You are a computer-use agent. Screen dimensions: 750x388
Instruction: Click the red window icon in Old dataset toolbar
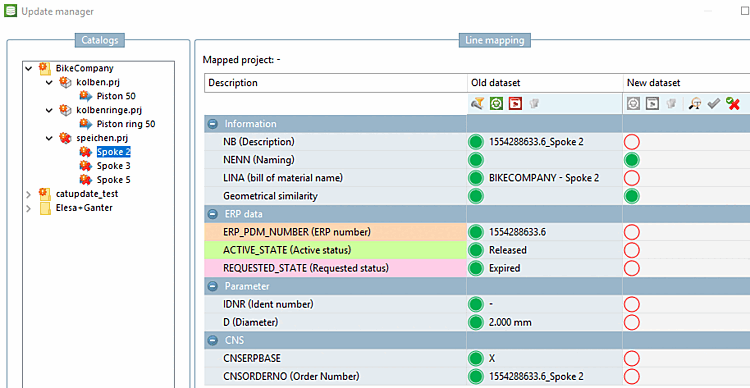coord(515,103)
